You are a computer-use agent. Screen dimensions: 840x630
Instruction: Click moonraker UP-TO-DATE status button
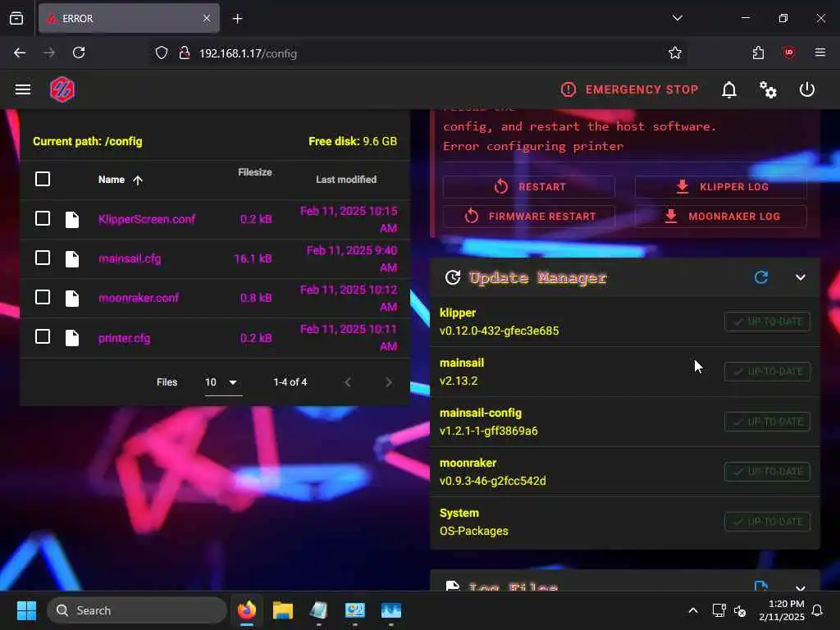pyautogui.click(x=767, y=472)
